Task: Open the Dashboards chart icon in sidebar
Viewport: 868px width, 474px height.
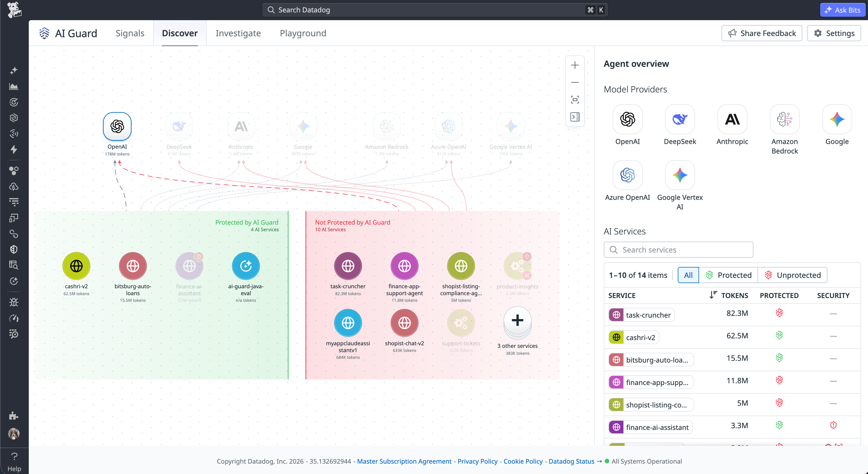Action: pos(14,86)
